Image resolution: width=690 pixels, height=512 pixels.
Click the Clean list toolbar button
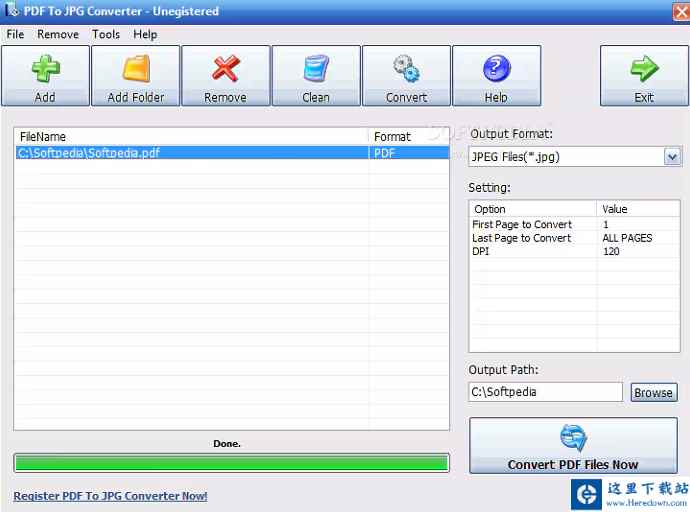click(316, 76)
